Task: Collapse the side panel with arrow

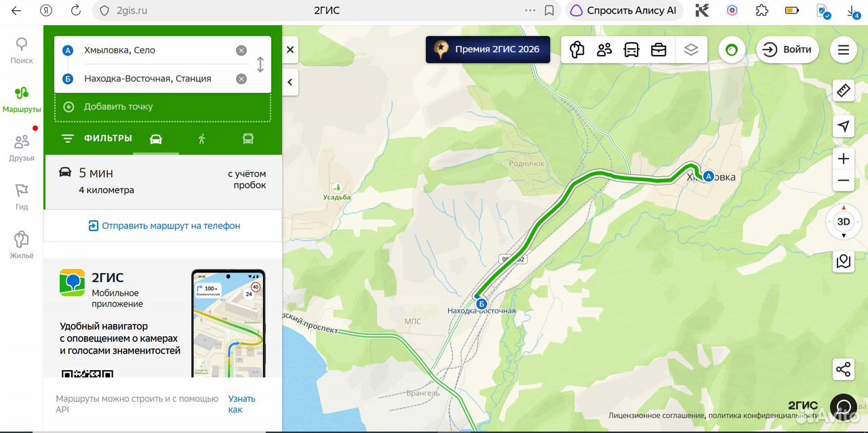Action: point(290,82)
